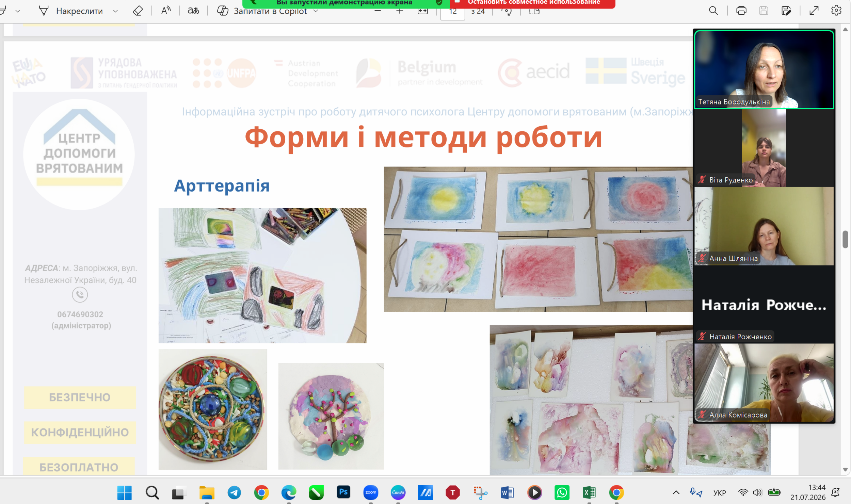Select Анна Шляніна video tile
Screen dimensions: 851x504
tap(764, 226)
